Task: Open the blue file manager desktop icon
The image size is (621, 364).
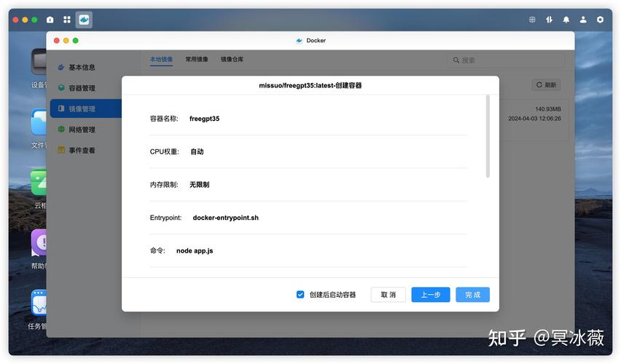Action: point(39,122)
